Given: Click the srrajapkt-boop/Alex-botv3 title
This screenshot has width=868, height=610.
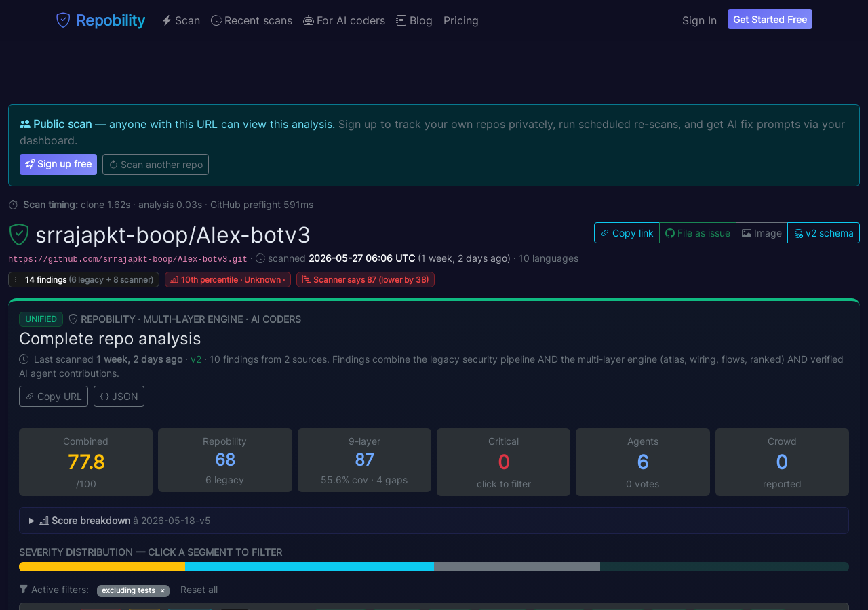Looking at the screenshot, I should (173, 235).
